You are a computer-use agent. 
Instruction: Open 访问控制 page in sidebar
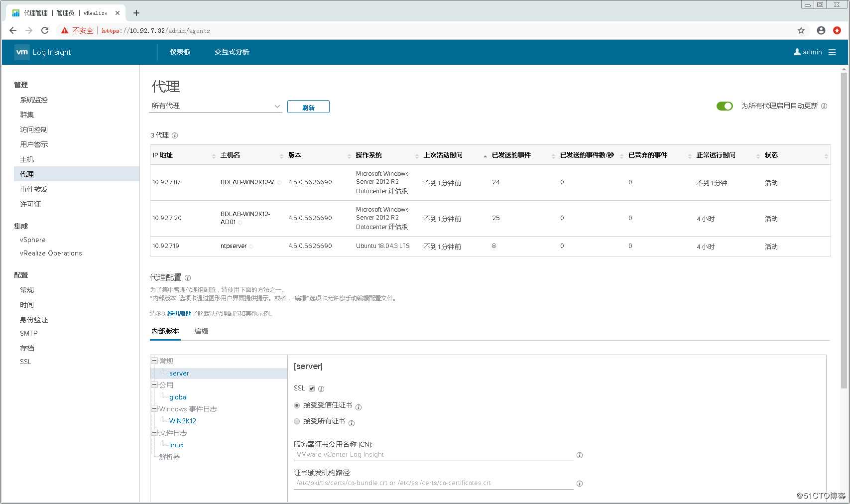pyautogui.click(x=34, y=129)
